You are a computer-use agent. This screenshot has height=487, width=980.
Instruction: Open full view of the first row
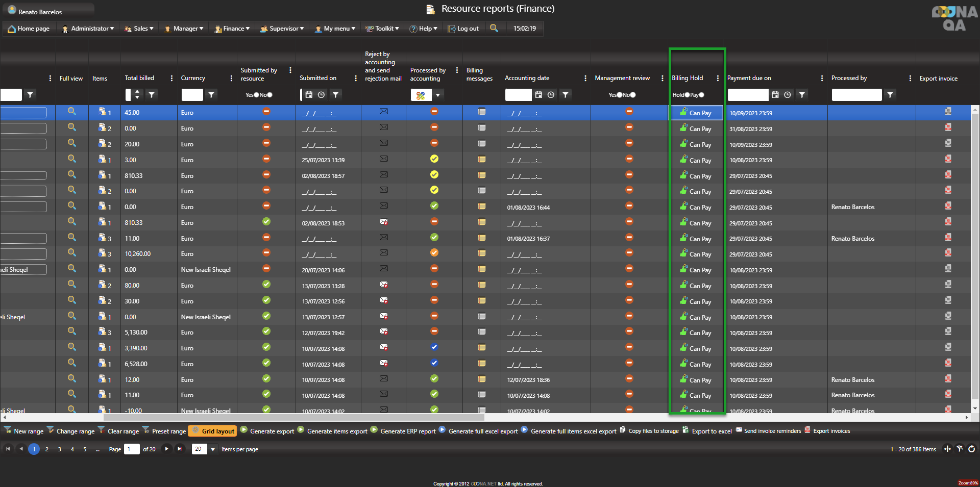72,112
